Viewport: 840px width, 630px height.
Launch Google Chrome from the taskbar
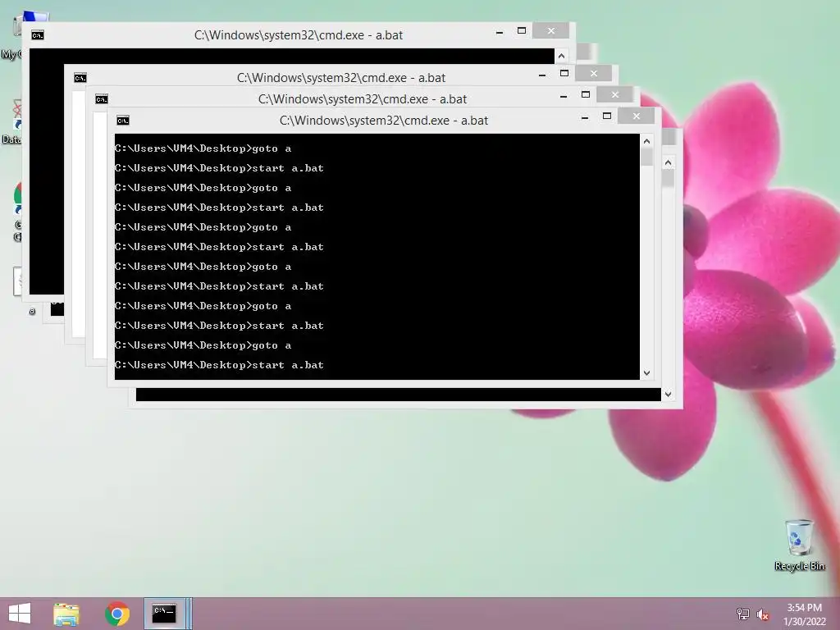(x=117, y=614)
